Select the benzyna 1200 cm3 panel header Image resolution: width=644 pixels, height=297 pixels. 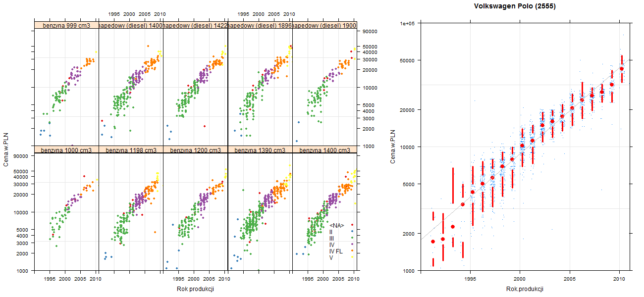pos(195,150)
